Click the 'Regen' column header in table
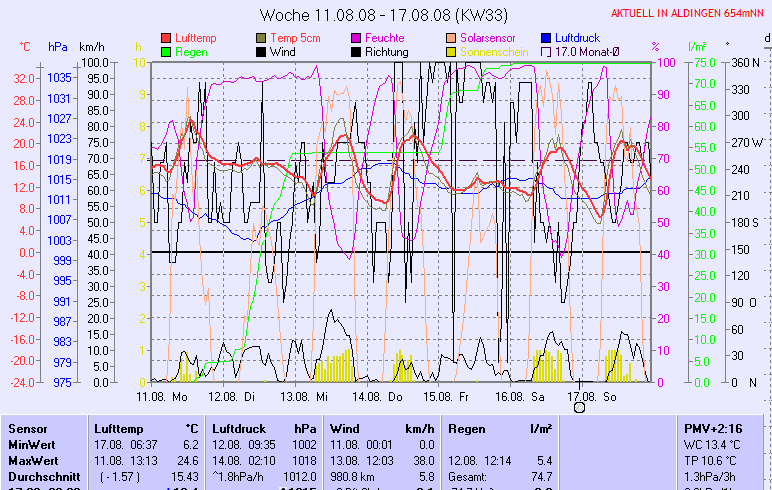 click(x=467, y=428)
